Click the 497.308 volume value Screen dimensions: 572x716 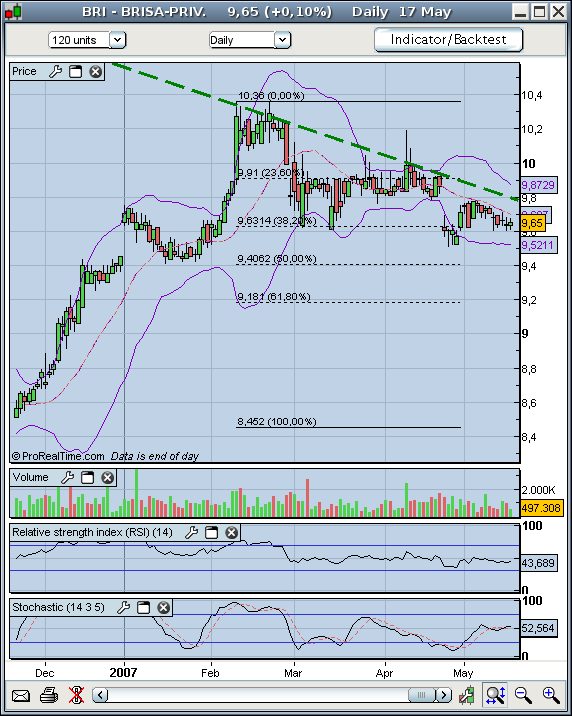click(541, 508)
